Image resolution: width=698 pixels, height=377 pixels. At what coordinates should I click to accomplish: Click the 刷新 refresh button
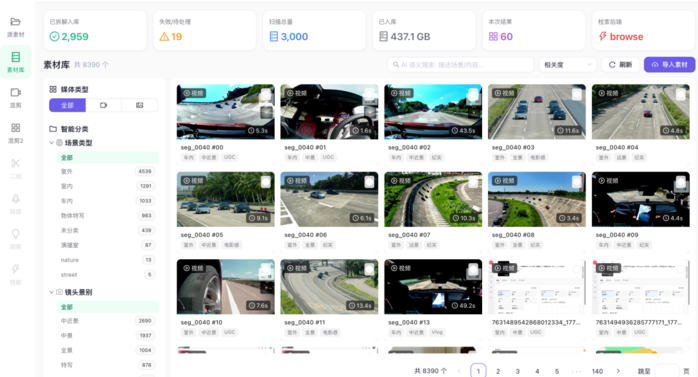pos(621,65)
